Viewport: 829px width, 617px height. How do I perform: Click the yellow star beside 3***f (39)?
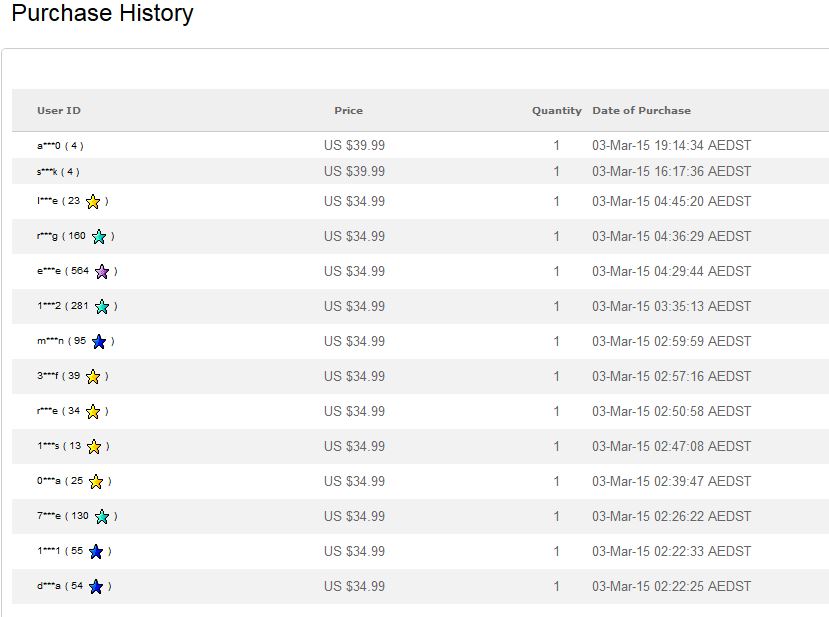tap(93, 376)
